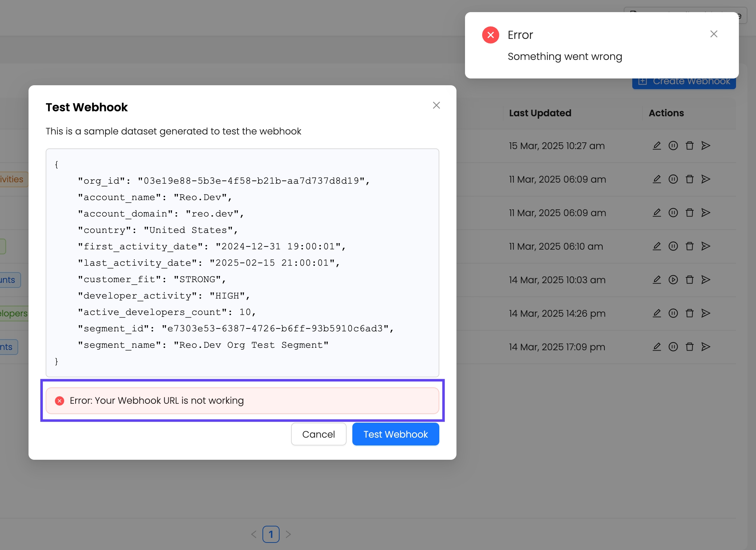The image size is (756, 550).
Task: Close the Test Webhook dialog
Action: [x=436, y=105]
